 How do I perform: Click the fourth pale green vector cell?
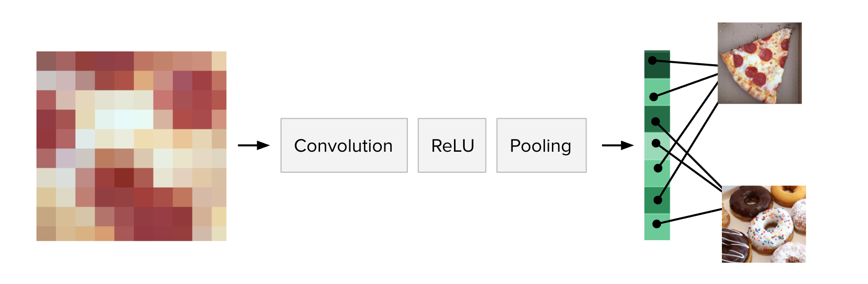pyautogui.click(x=657, y=146)
